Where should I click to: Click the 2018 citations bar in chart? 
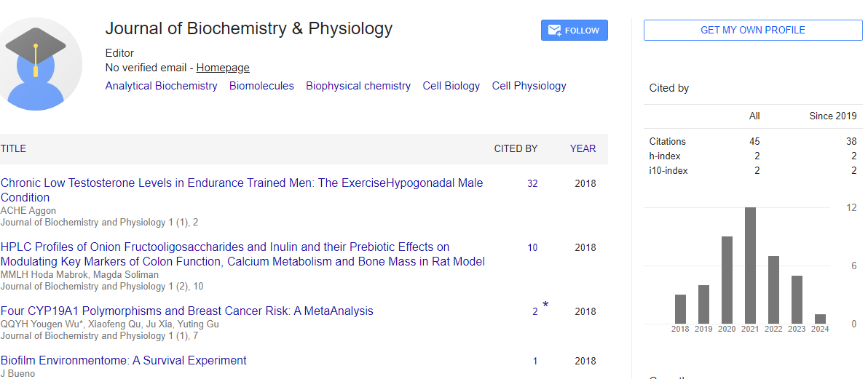680,309
